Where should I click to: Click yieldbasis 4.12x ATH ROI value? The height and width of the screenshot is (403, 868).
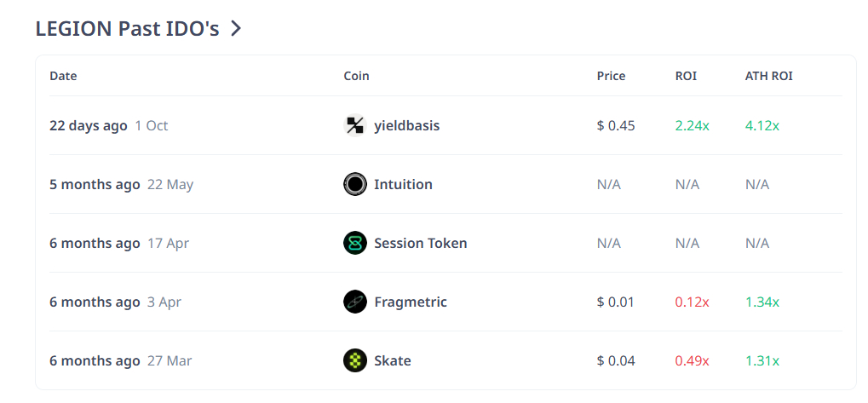762,125
